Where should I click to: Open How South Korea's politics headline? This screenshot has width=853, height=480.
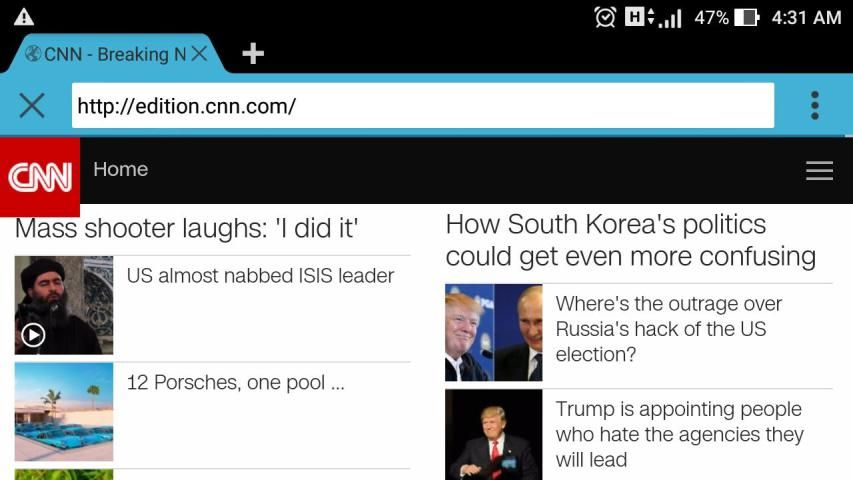pyautogui.click(x=631, y=241)
